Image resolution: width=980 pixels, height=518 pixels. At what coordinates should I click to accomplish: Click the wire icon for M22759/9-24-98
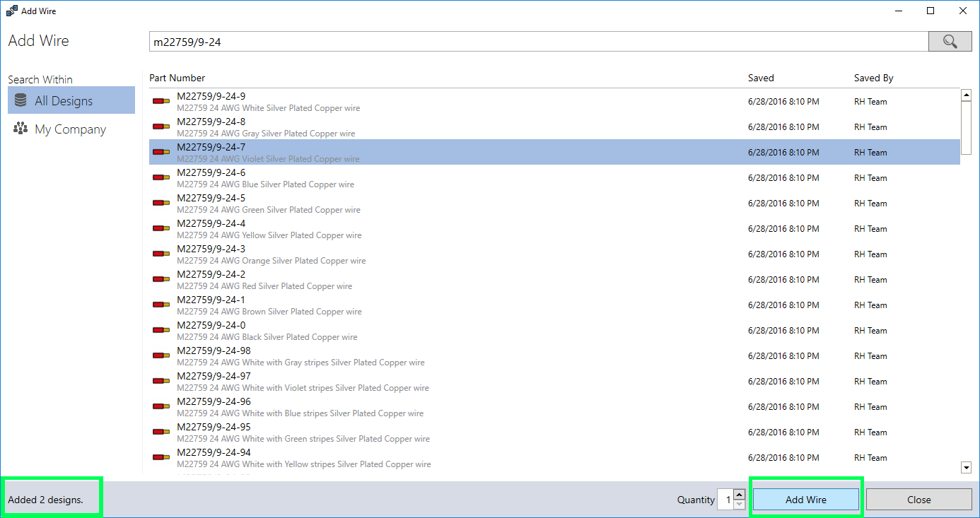click(161, 356)
